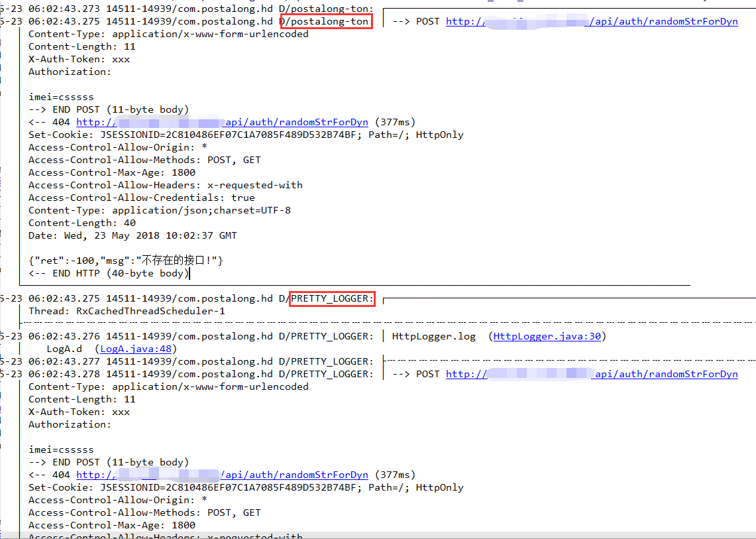756x539 pixels.
Task: Click 'Content-Length: 11' in the PRETTY_LOGGER request
Action: 82,400
